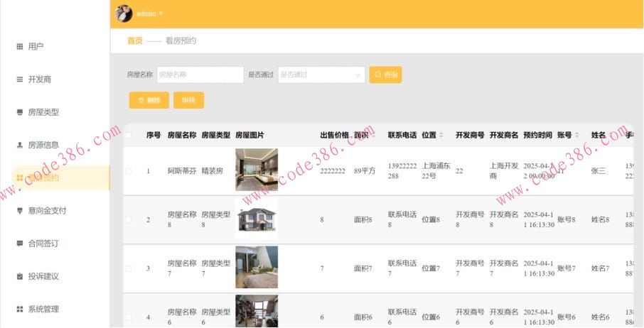The image size is (644, 328).
Task: Click the 查询 search button
Action: tap(386, 75)
